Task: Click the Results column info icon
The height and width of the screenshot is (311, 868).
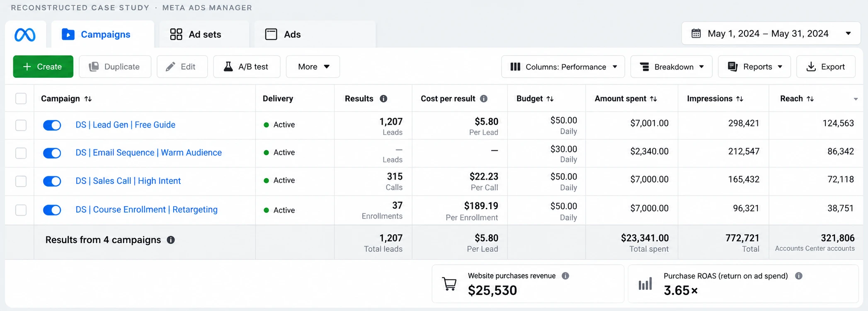Action: (x=383, y=99)
